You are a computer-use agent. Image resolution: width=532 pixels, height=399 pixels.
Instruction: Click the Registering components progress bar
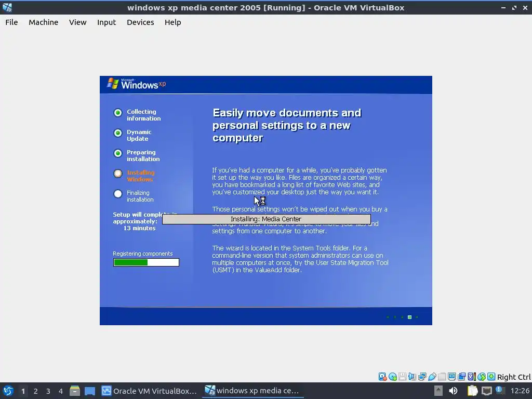[146, 262]
